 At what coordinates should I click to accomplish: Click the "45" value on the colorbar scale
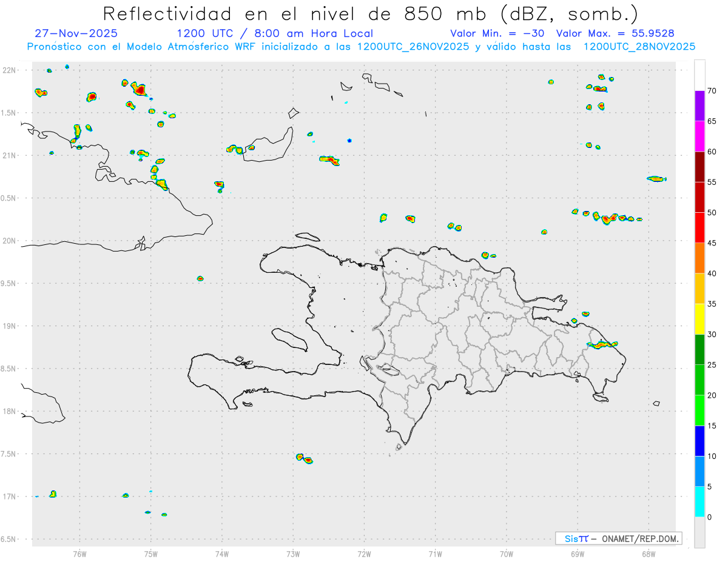[x=712, y=243]
